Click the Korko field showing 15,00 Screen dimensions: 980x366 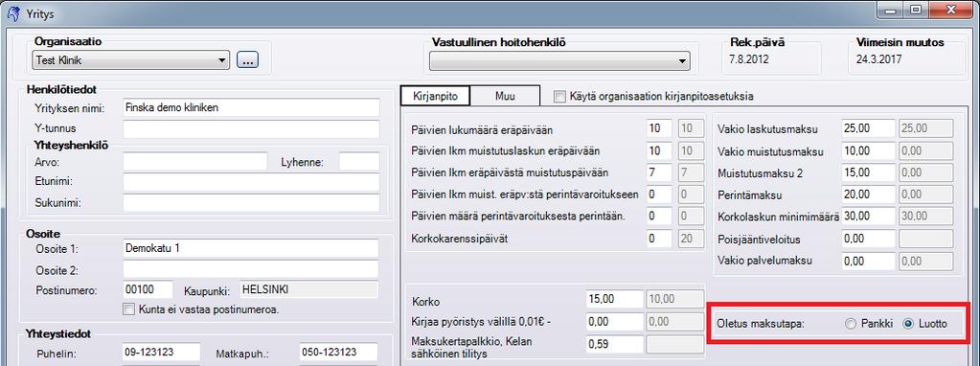[x=615, y=300]
